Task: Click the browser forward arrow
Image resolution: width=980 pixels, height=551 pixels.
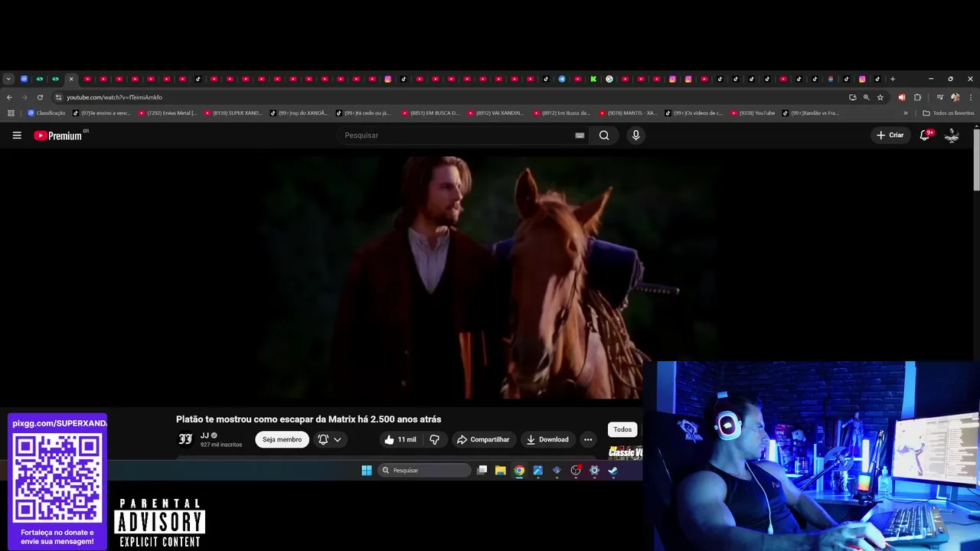Action: click(x=24, y=97)
